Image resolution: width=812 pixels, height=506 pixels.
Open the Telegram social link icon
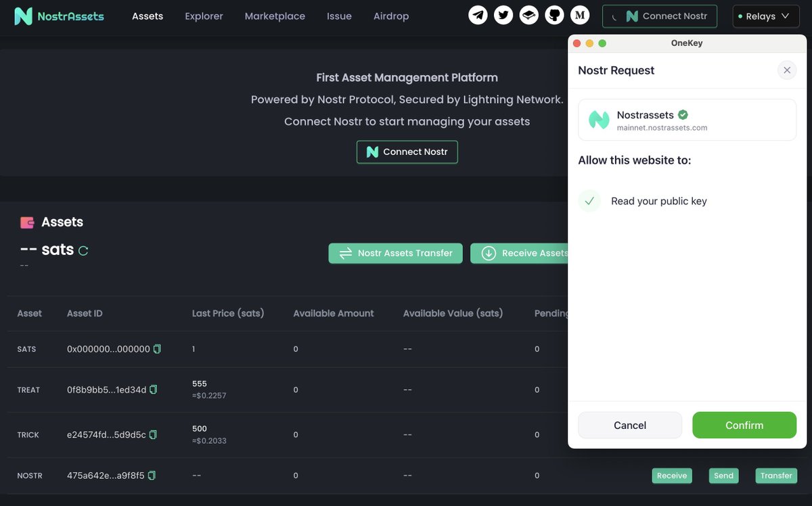click(x=478, y=15)
